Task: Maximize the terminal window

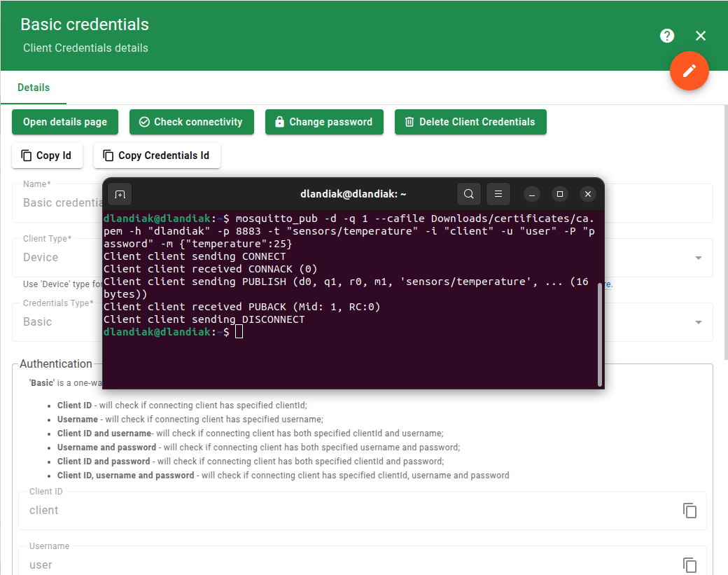Action: pyautogui.click(x=559, y=194)
